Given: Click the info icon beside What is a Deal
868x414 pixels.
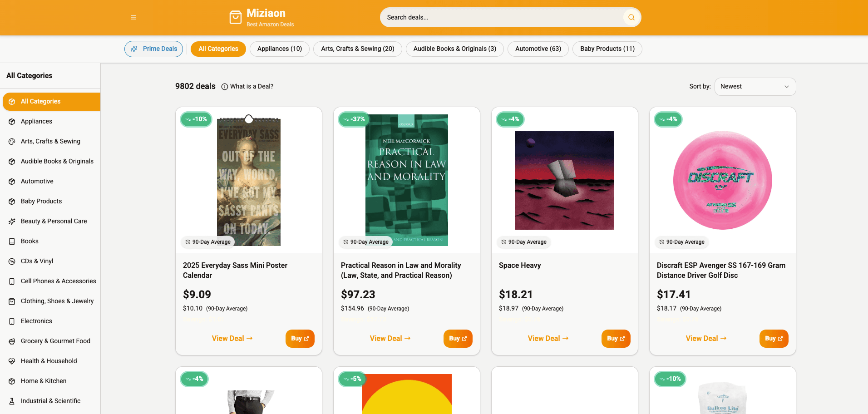Looking at the screenshot, I should (x=225, y=87).
